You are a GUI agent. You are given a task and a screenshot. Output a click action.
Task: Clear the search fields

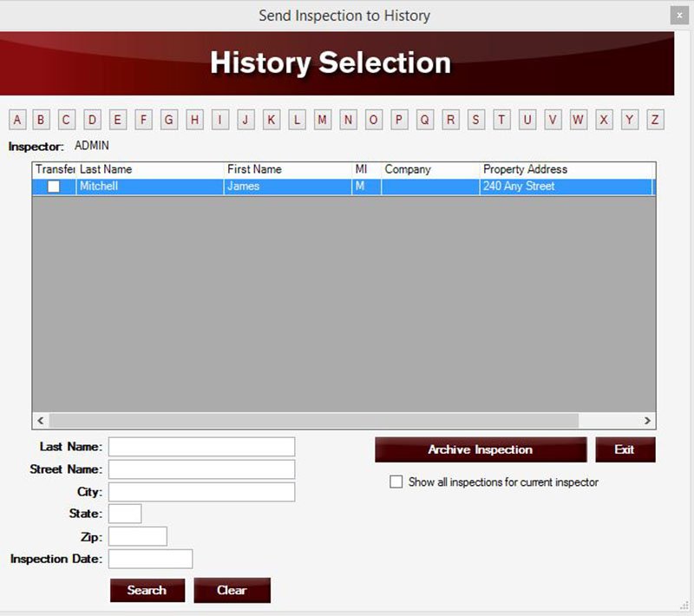coord(232,590)
